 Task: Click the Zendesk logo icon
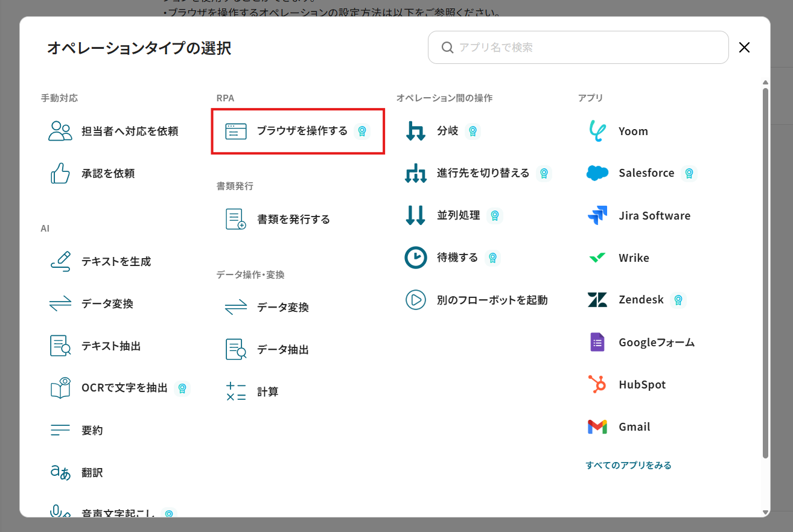[x=597, y=300]
